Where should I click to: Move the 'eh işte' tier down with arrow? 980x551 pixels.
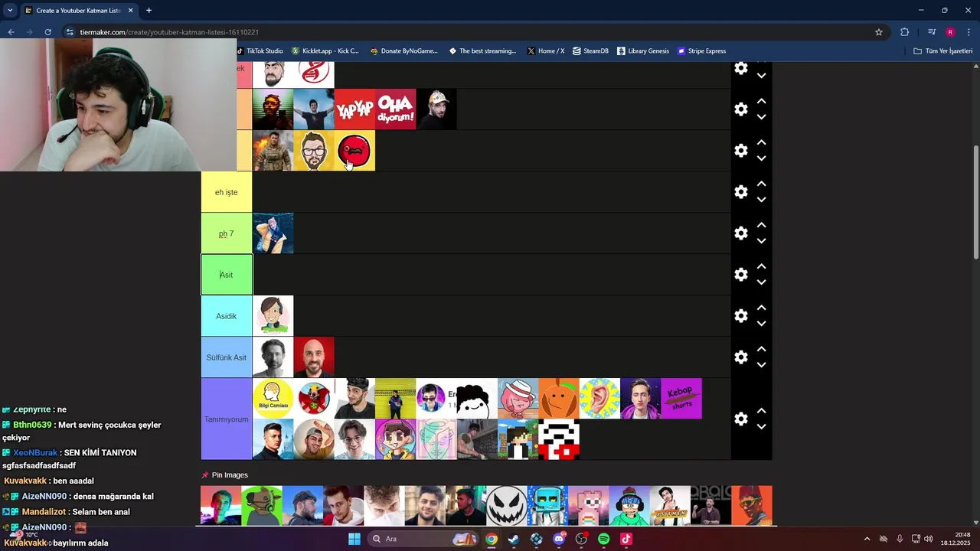761,200
